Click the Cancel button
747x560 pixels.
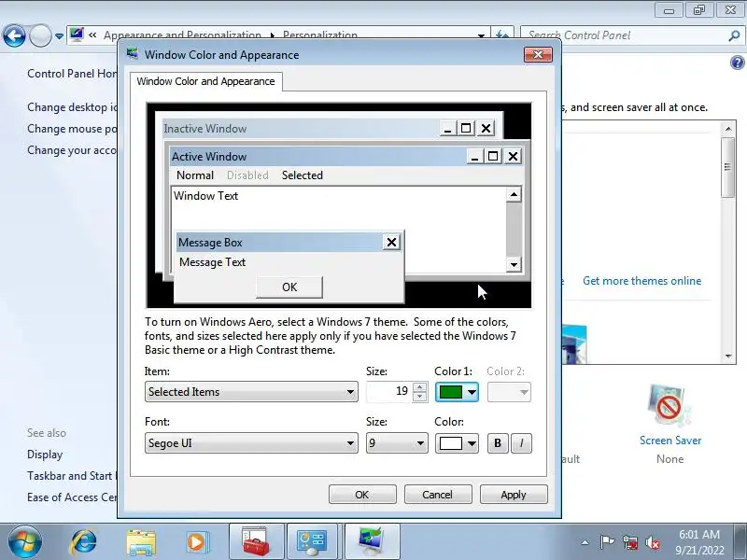click(x=438, y=495)
